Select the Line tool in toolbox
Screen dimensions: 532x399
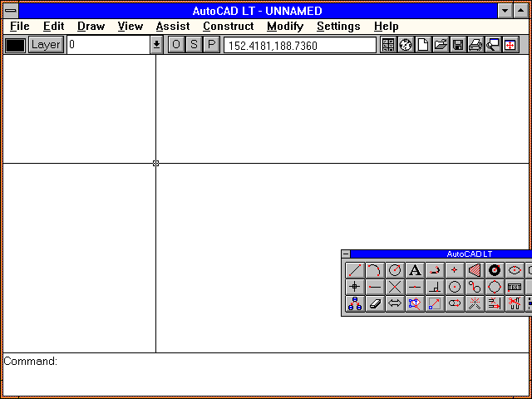pos(355,270)
